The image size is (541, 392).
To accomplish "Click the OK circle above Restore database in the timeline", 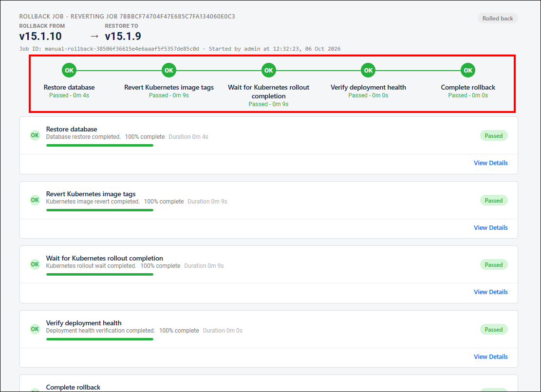I will click(69, 71).
